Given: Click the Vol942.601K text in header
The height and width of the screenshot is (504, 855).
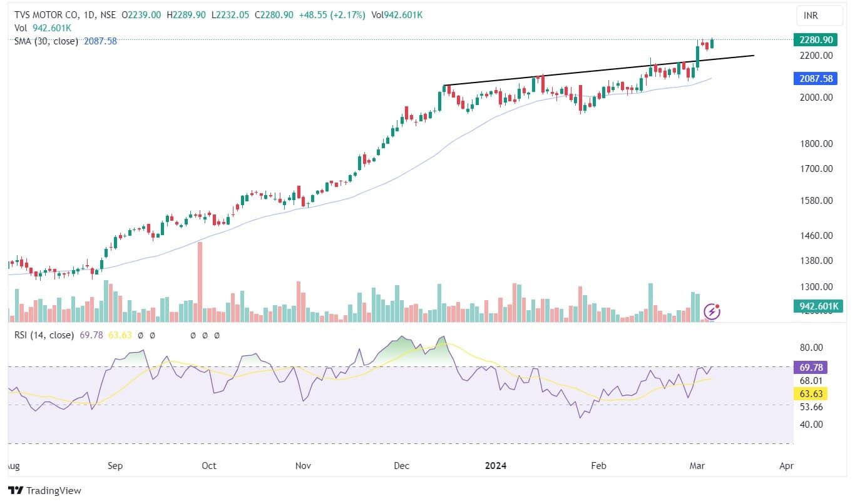Looking at the screenshot, I should (x=397, y=14).
